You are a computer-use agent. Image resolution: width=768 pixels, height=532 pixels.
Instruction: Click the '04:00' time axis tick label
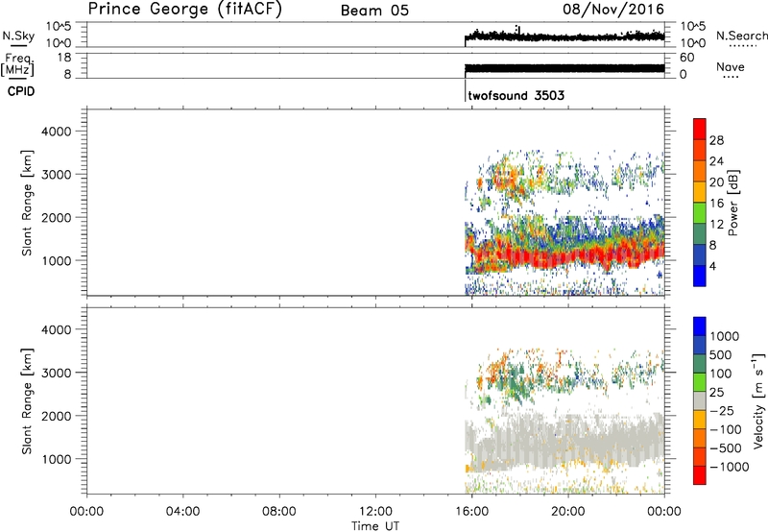tap(183, 512)
